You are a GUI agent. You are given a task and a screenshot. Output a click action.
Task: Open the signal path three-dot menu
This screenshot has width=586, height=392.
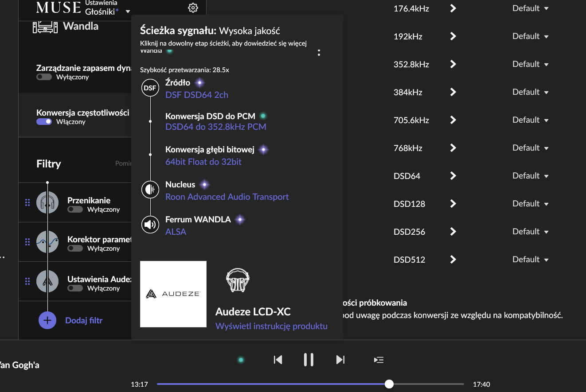pyautogui.click(x=319, y=53)
